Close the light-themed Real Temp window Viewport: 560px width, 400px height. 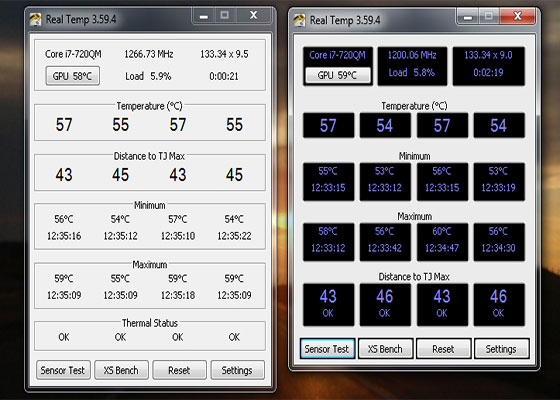point(254,16)
